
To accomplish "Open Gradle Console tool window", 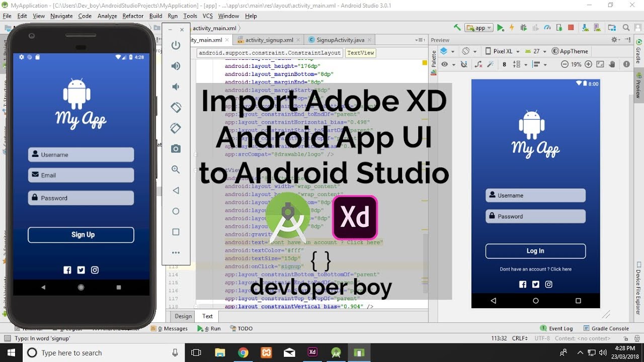I will (606, 328).
